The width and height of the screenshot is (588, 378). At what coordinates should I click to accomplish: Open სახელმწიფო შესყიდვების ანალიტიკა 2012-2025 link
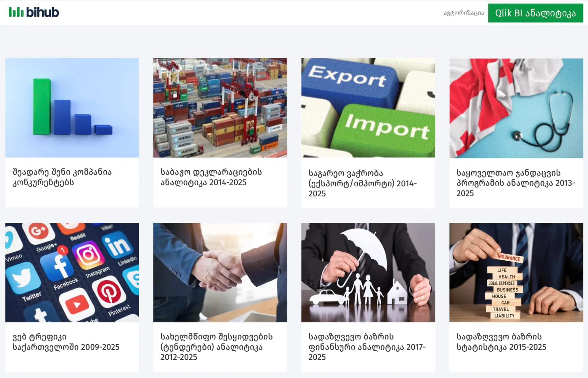[x=217, y=347]
